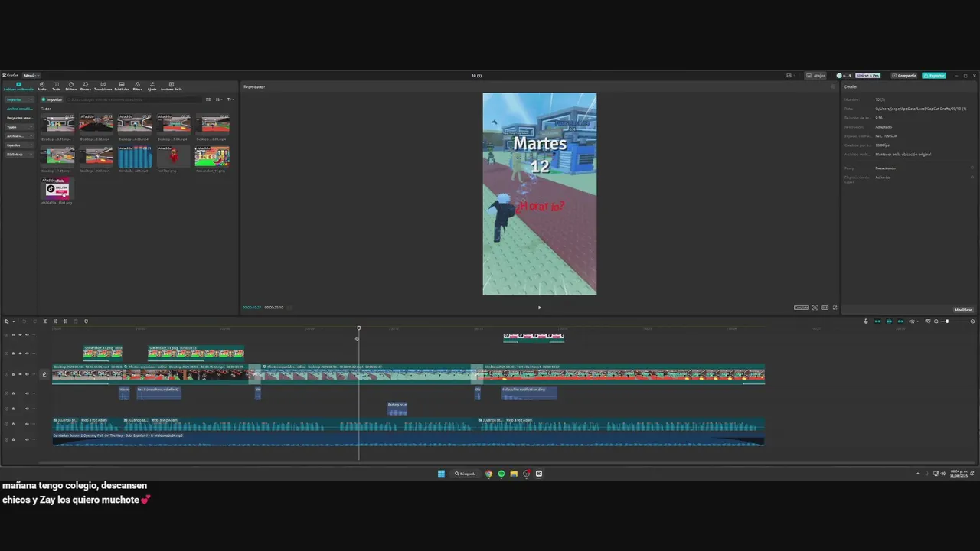Hide the Screenshot_11 overlay track

(20, 354)
